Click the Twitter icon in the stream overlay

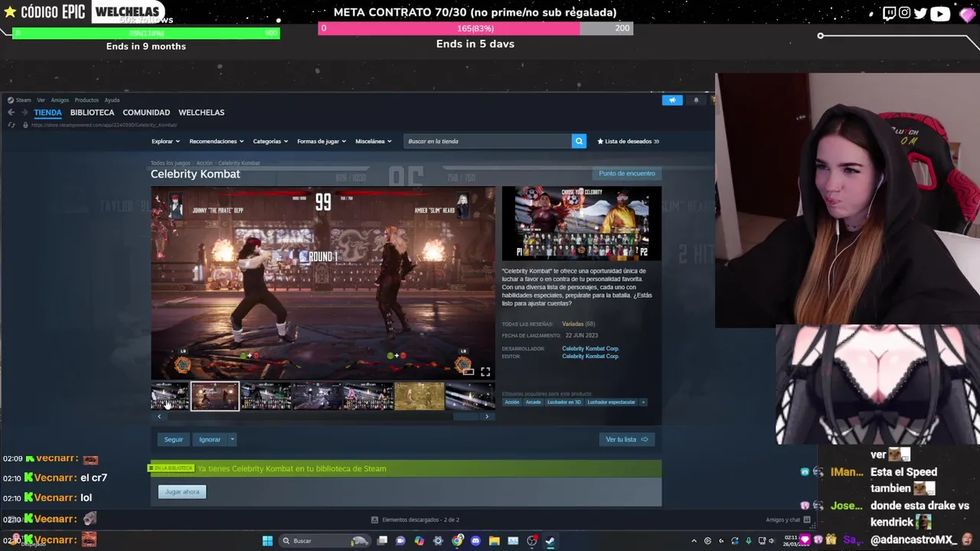click(x=920, y=13)
